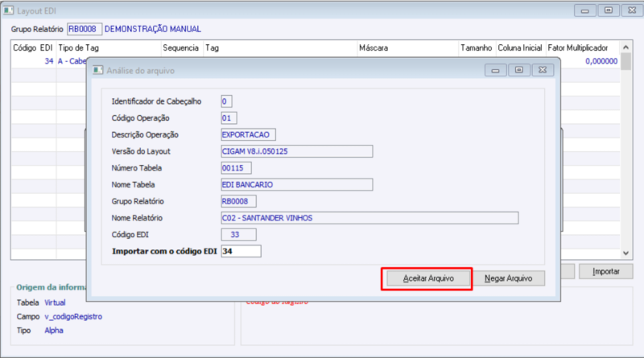644x358 pixels.
Task: Close the Análise do arquivo dialog
Action: [x=543, y=70]
